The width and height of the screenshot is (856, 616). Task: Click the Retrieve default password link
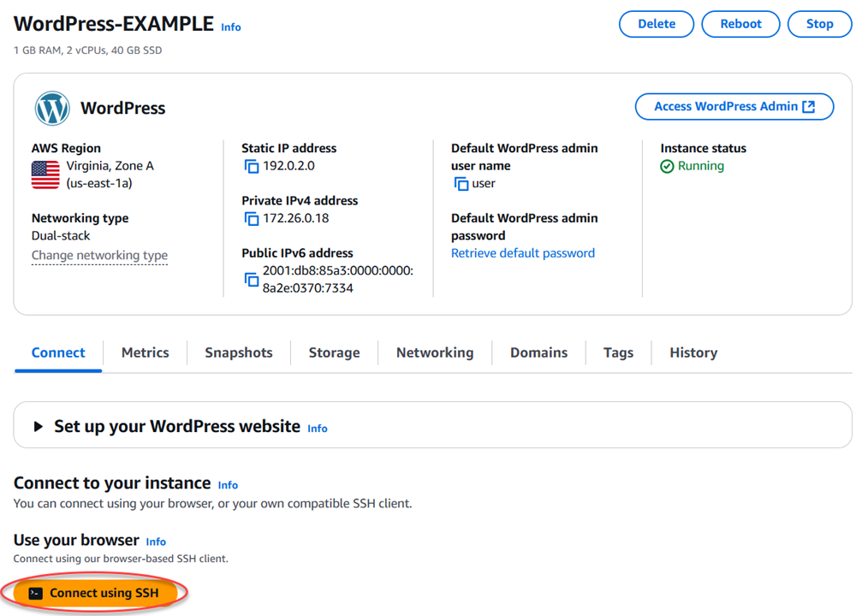coord(523,252)
